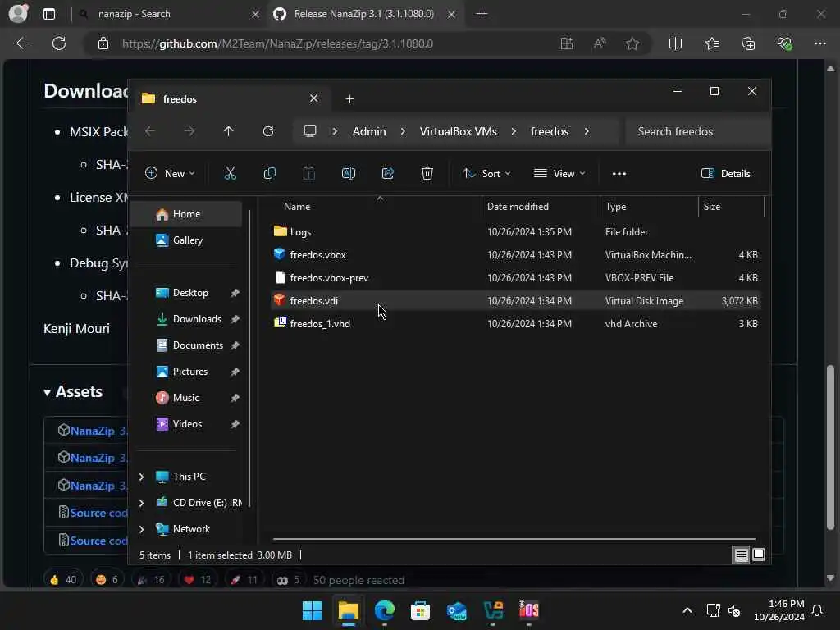Image resolution: width=840 pixels, height=630 pixels.
Task: Show hidden system tray icons
Action: [687, 610]
